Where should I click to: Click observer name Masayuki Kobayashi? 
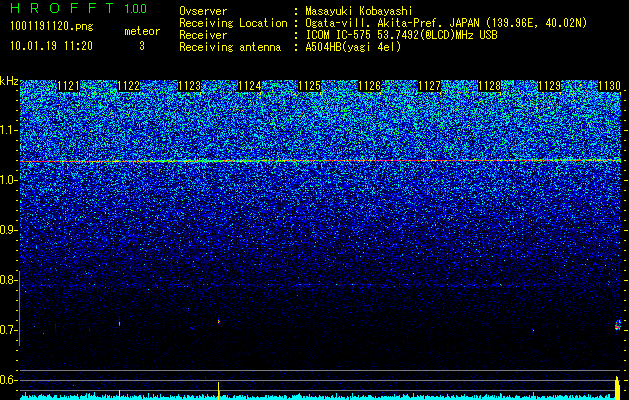pos(359,11)
